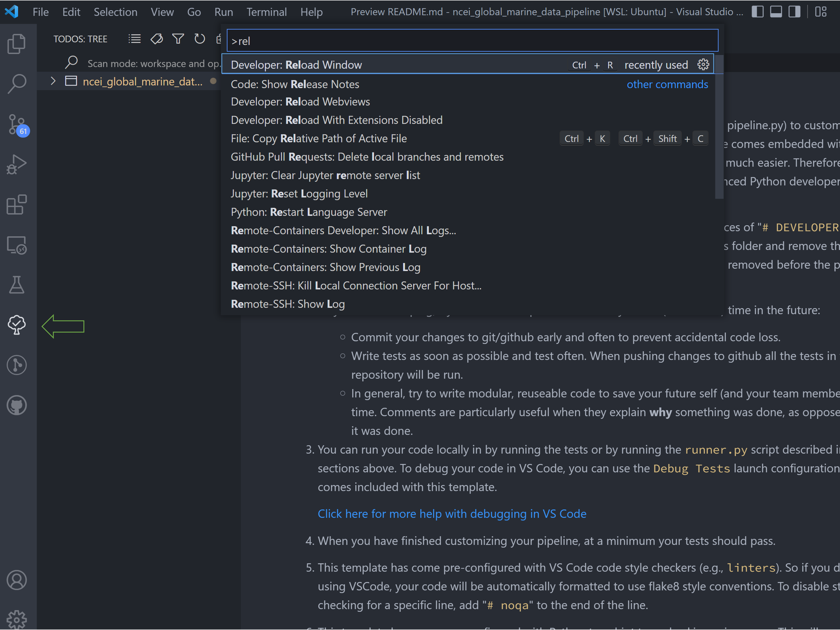Open the GitHub icon in activity bar
Viewport: 840px width, 630px height.
pyautogui.click(x=17, y=405)
